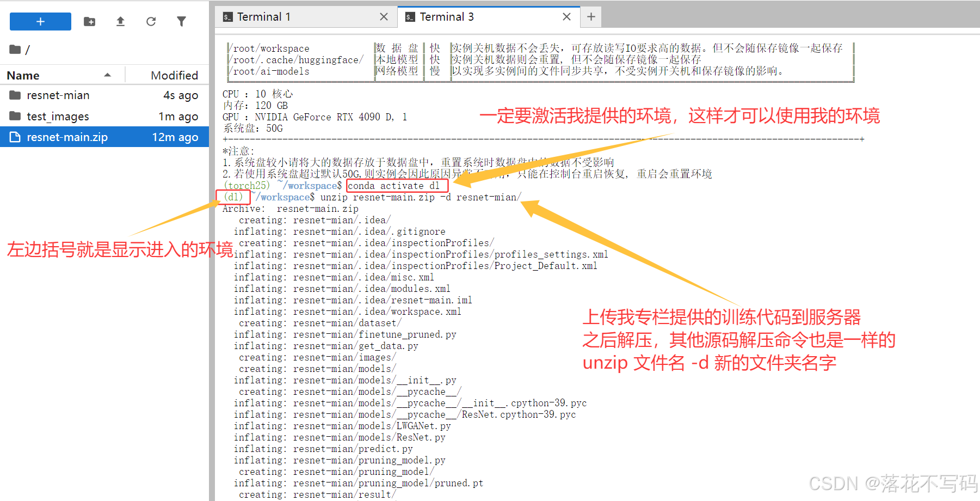Click the '4s ago' modified time
980x501 pixels.
coord(181,95)
